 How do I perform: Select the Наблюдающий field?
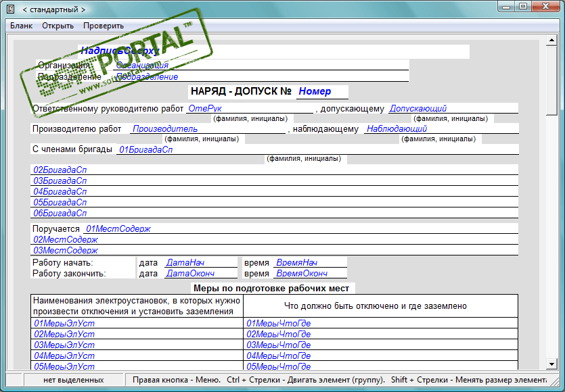pyautogui.click(x=441, y=128)
